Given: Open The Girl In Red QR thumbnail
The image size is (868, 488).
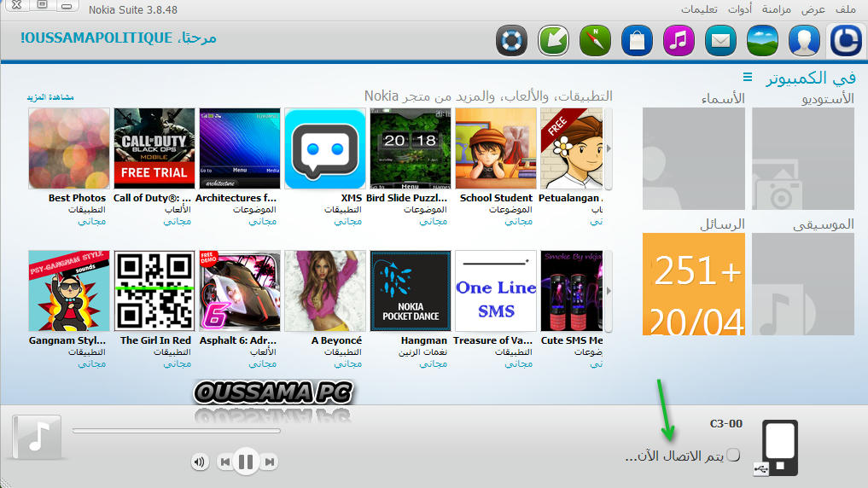Looking at the screenshot, I should click(x=154, y=290).
